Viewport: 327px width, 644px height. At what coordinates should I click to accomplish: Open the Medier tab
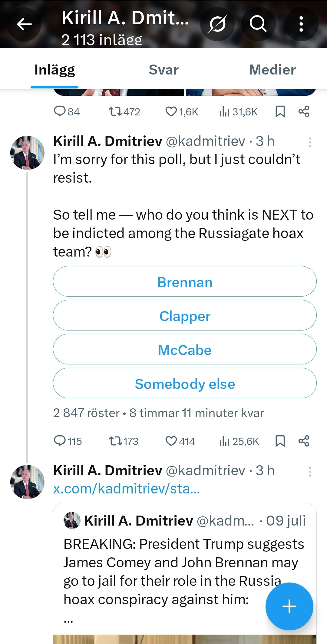[x=272, y=70]
